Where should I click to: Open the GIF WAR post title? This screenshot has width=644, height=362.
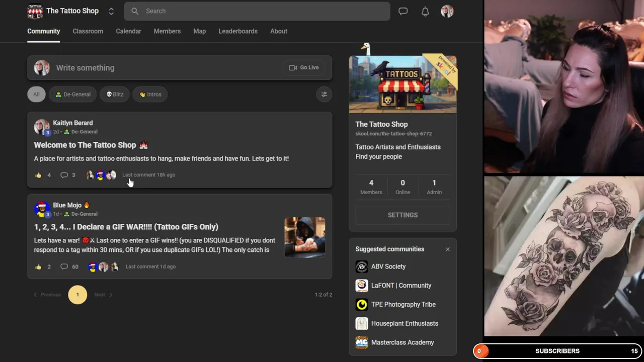click(126, 227)
